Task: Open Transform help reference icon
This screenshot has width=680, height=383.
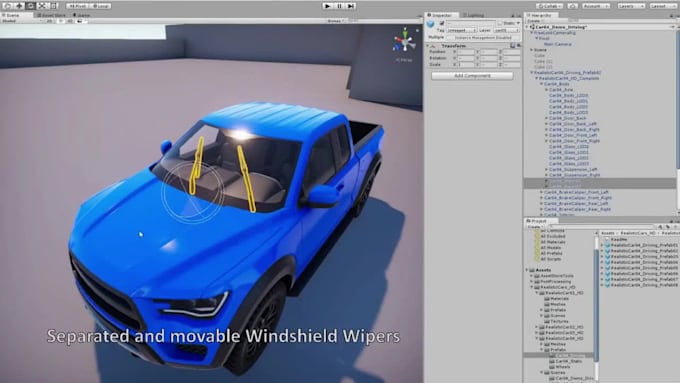Action: point(513,46)
